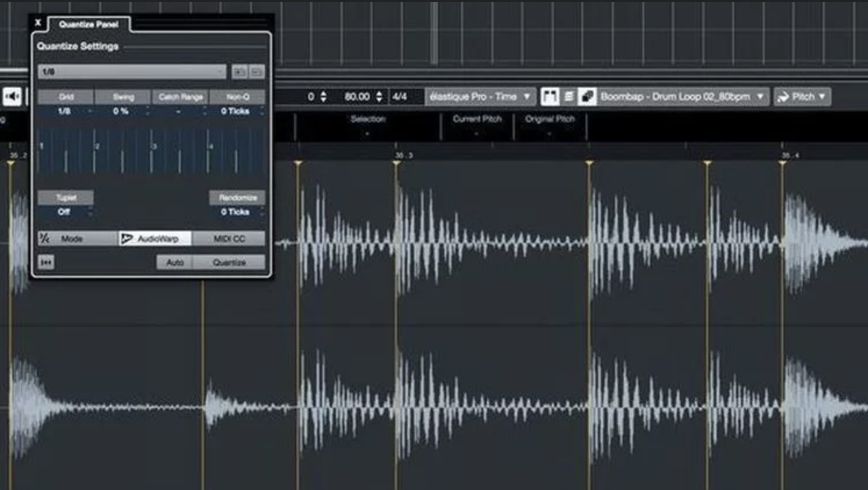
Task: Click the reset quantize icon bottom-left of panel
Action: point(46,262)
